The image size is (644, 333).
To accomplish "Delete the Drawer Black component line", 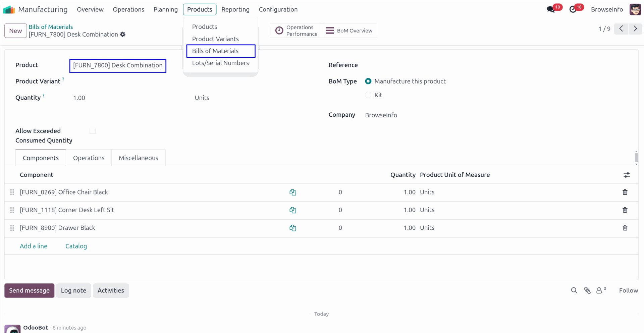I will [625, 228].
